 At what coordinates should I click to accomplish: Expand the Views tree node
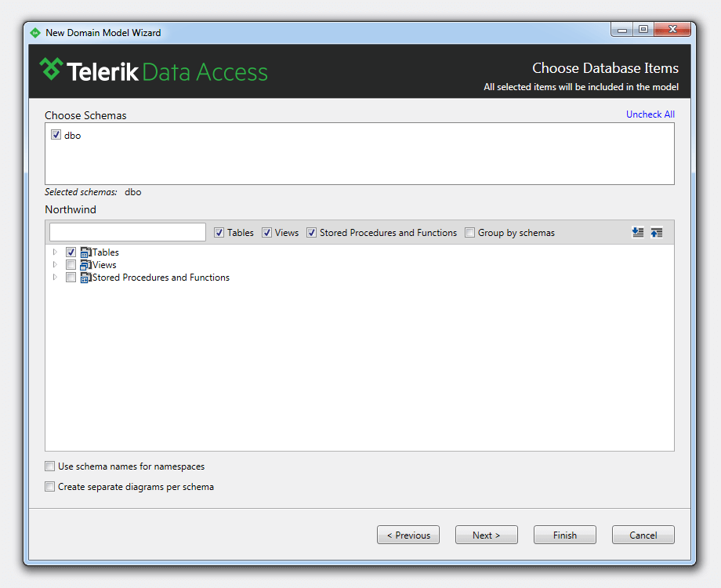click(x=55, y=264)
